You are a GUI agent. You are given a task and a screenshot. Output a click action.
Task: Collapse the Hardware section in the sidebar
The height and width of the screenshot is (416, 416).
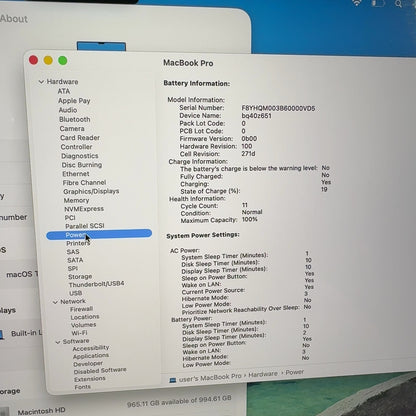(41, 82)
